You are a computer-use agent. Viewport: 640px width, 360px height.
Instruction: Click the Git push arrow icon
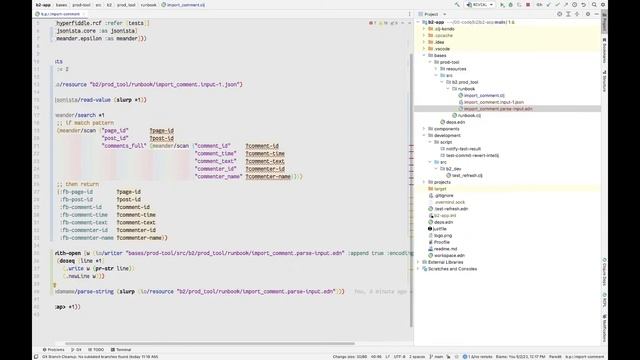566,5
